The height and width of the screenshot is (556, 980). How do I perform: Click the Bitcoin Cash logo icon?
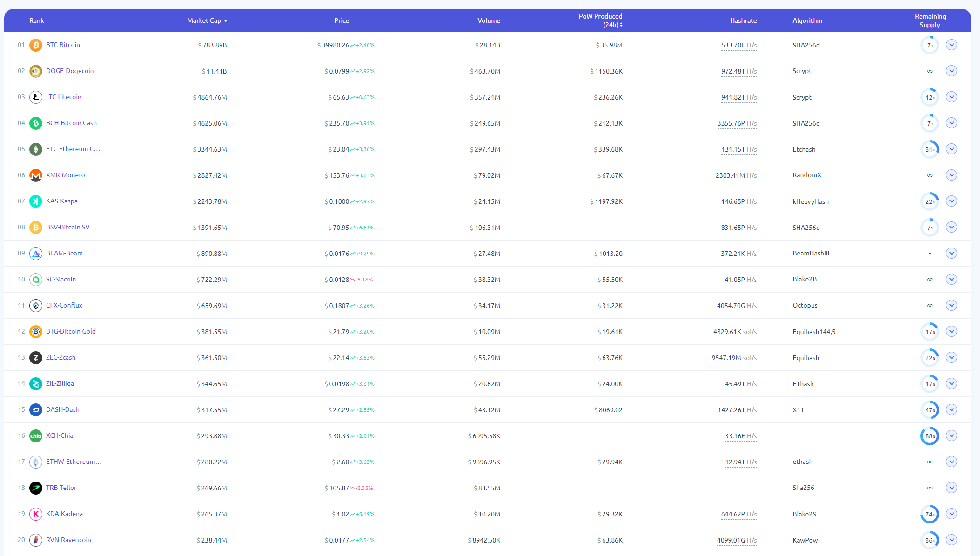36,123
